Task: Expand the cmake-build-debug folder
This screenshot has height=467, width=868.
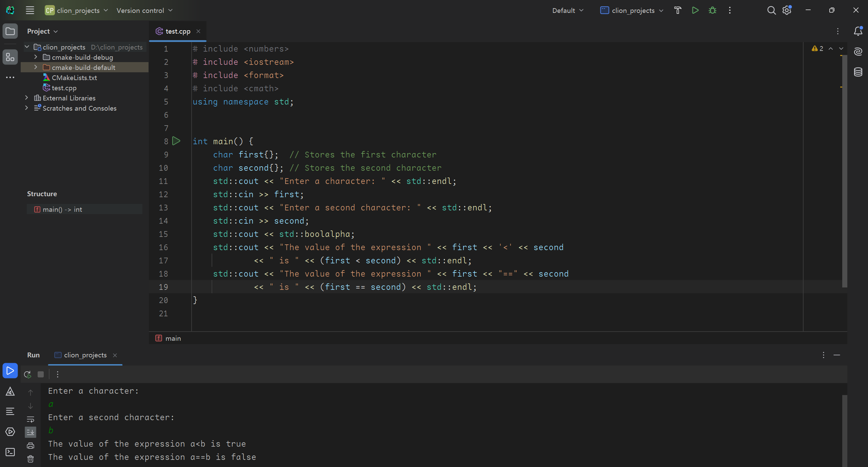Action: coord(36,57)
